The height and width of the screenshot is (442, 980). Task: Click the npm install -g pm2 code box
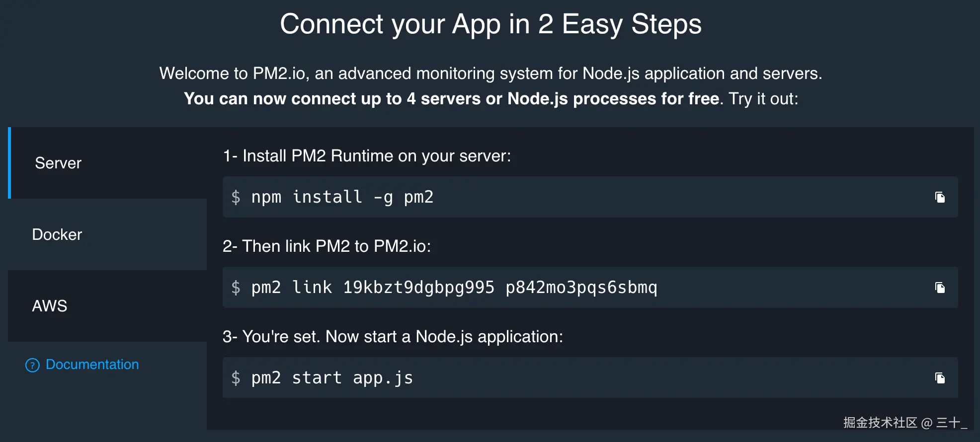tap(590, 197)
